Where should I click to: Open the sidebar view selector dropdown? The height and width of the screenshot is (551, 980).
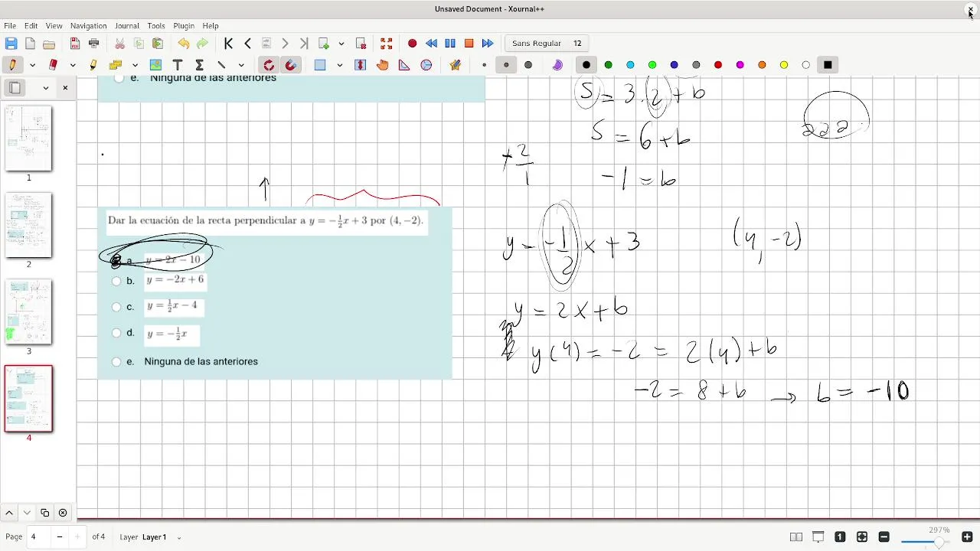pyautogui.click(x=46, y=88)
